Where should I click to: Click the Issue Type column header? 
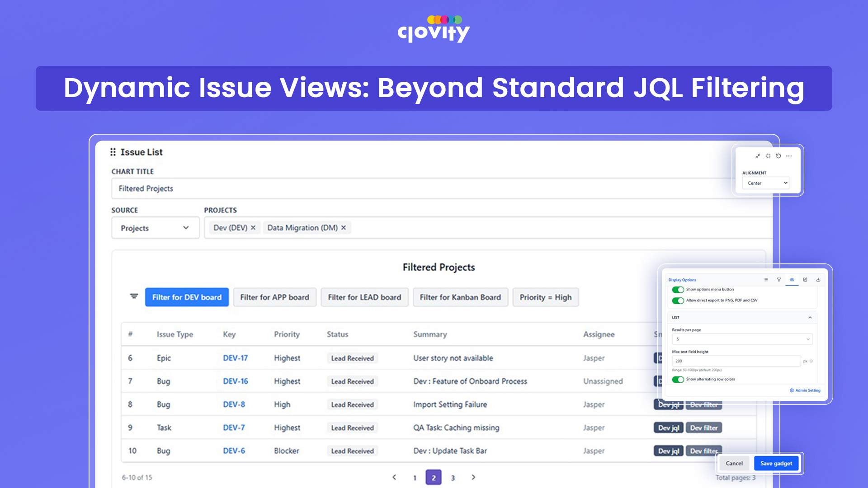(x=175, y=334)
